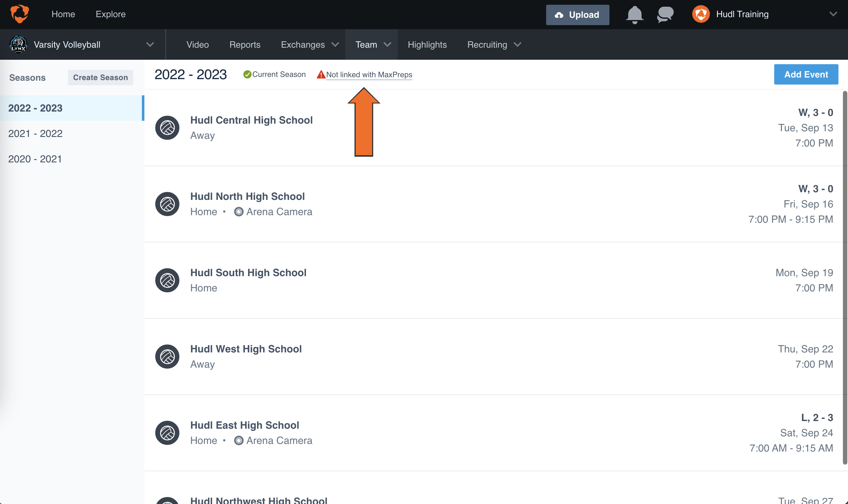Click the Team tab label
This screenshot has width=848, height=504.
click(366, 44)
